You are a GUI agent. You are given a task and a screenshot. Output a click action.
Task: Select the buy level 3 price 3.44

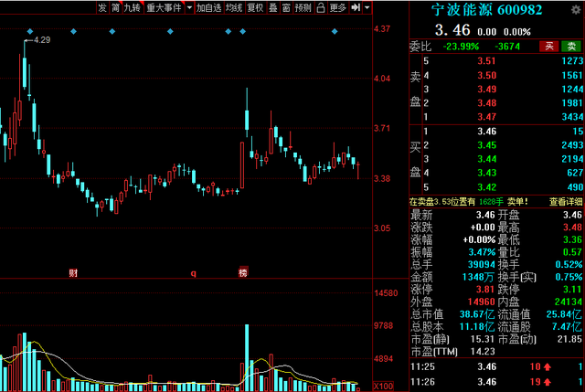pyautogui.click(x=487, y=159)
